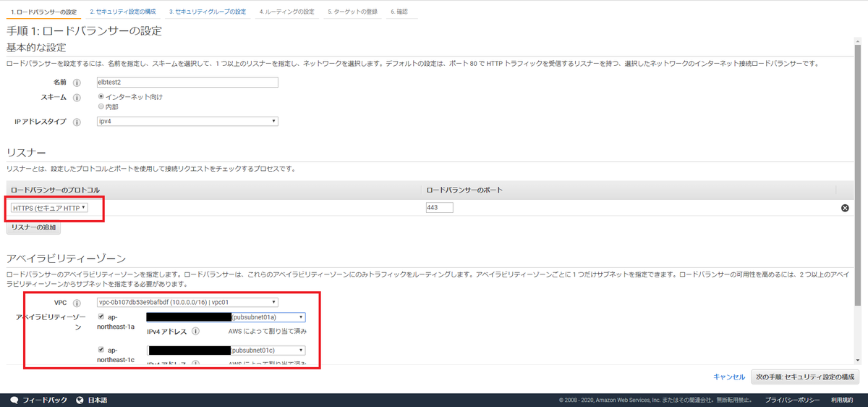Click 次の手順: セキュリティ設定の構成 button
This screenshot has width=868, height=407.
[806, 377]
